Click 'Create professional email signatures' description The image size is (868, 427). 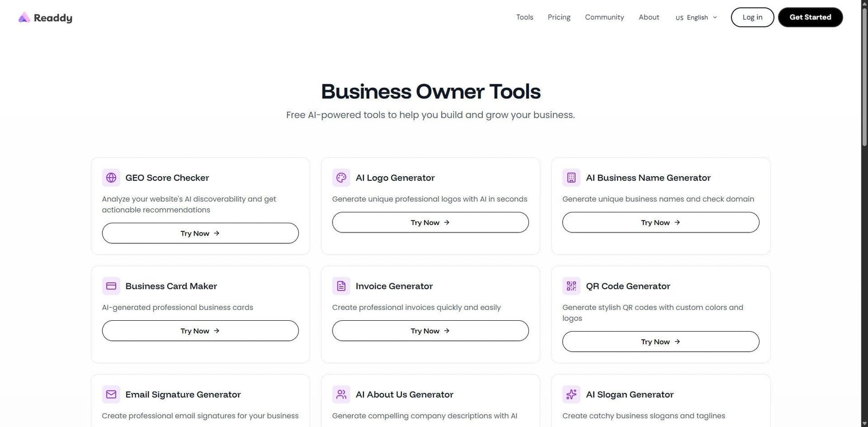(200, 416)
